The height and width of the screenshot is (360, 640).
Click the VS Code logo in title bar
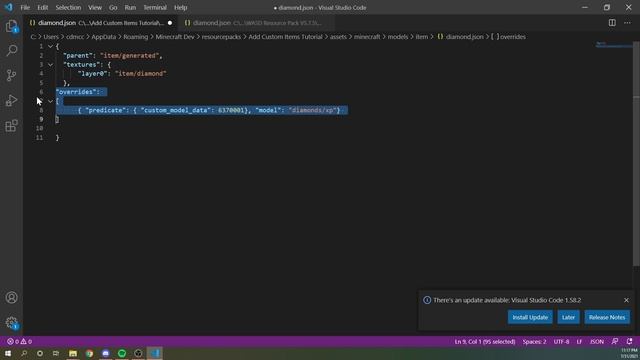tap(9, 7)
